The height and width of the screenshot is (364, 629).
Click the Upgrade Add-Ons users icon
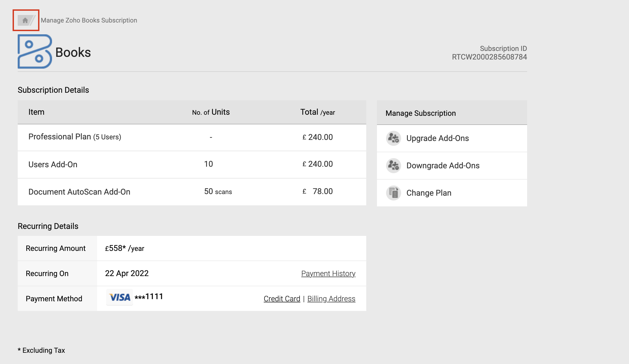(x=393, y=138)
